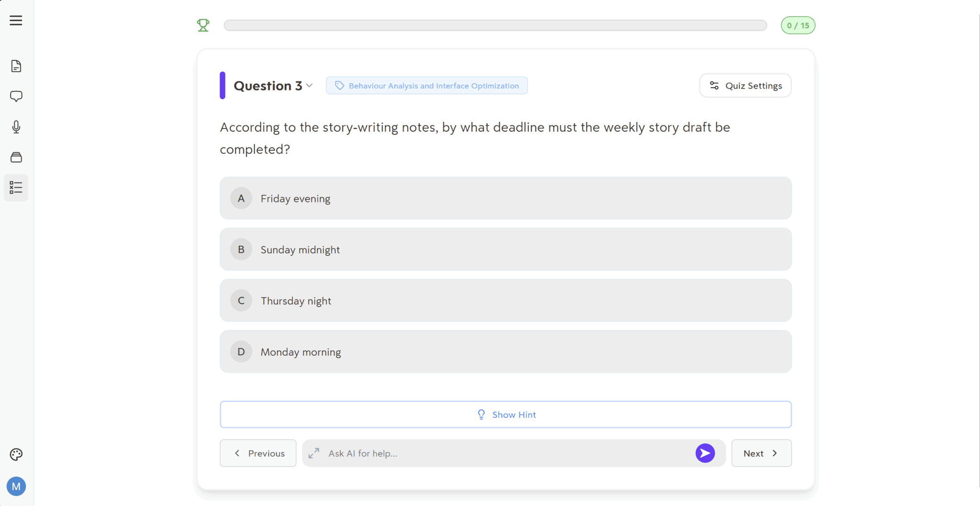
Task: Open the Question 3 dropdown
Action: [x=310, y=85]
